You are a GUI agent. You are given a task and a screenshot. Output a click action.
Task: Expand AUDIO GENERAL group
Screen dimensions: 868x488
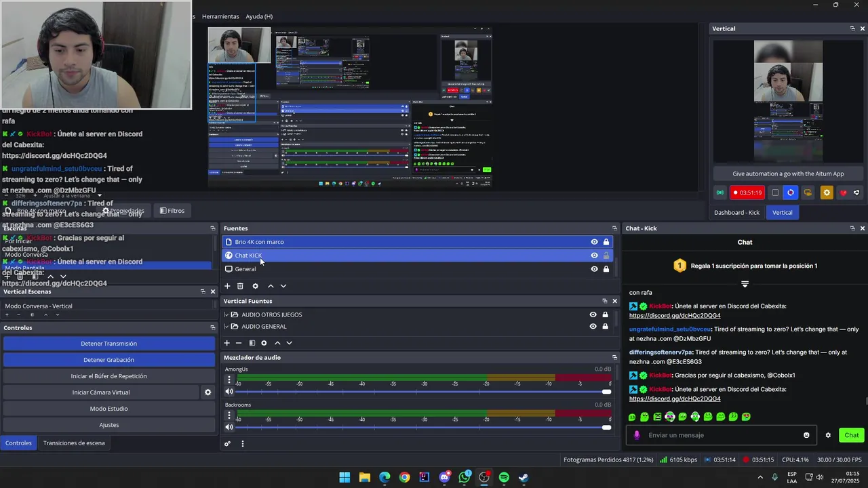pos(226,326)
